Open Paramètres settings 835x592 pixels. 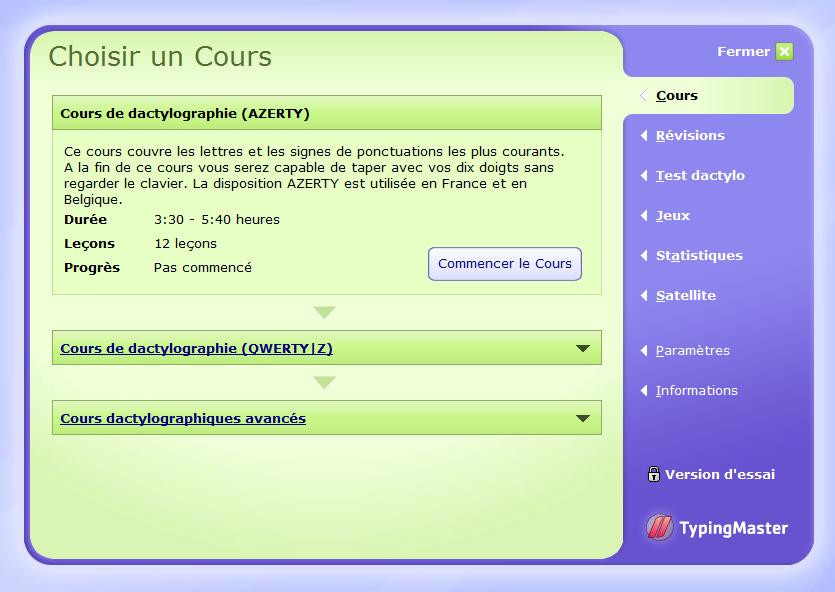pos(693,350)
